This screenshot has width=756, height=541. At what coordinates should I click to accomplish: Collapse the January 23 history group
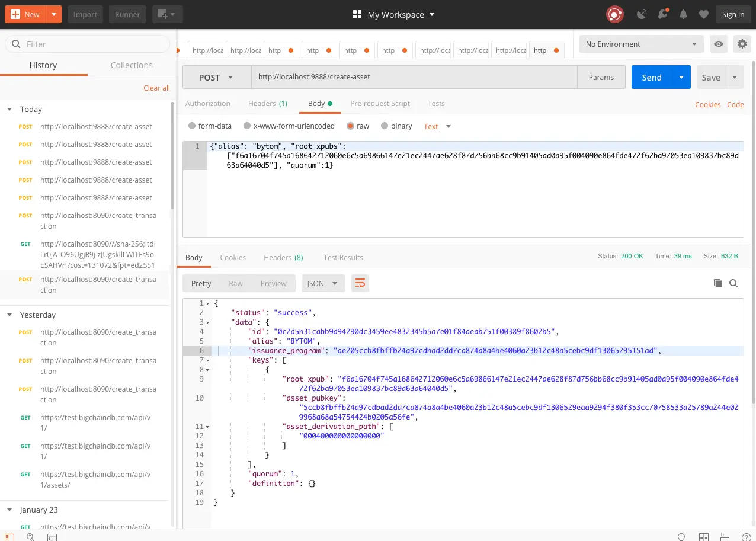click(9, 510)
